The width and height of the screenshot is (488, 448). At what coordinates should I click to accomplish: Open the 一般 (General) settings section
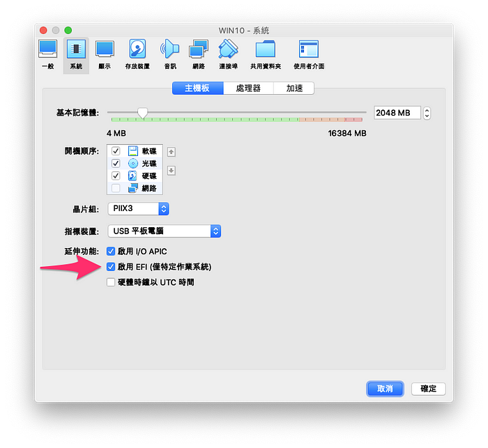tap(47, 54)
